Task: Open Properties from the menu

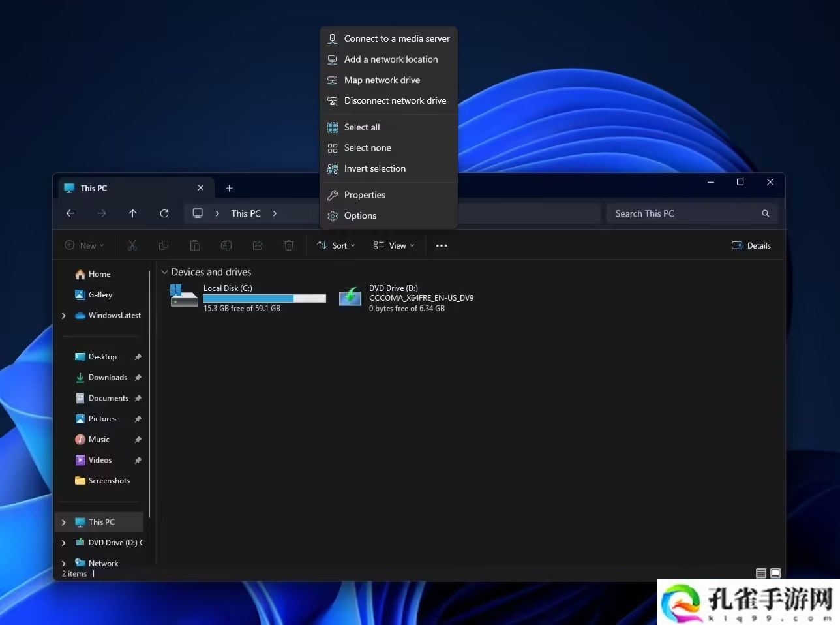Action: point(389,195)
